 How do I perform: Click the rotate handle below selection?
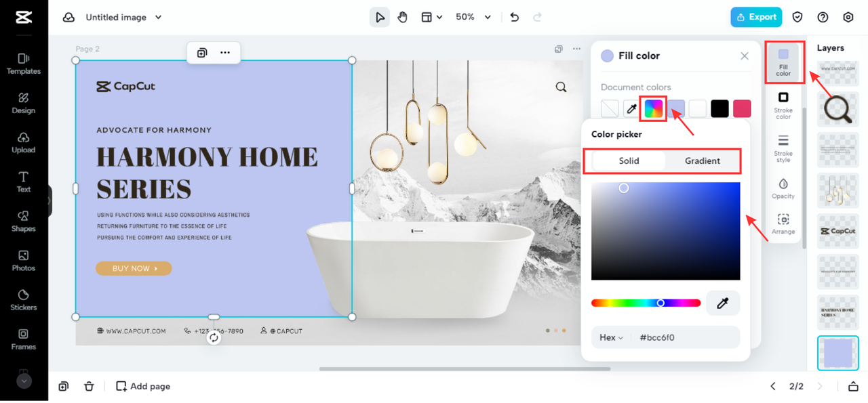pyautogui.click(x=214, y=337)
